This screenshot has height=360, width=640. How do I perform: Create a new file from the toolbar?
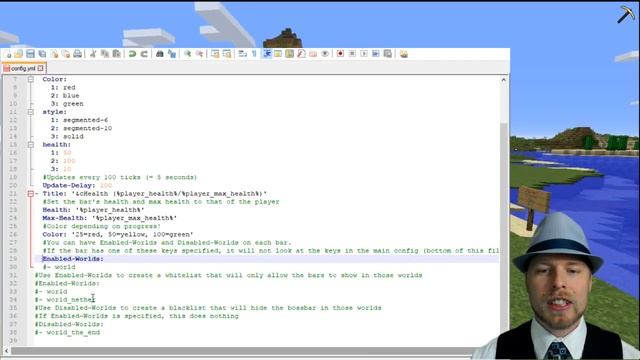[x=7, y=54]
